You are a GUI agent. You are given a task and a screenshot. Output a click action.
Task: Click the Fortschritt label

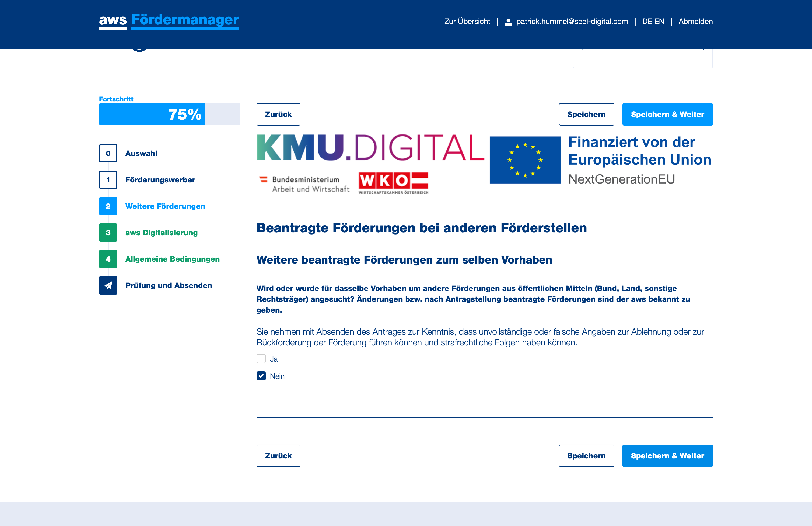click(x=116, y=99)
